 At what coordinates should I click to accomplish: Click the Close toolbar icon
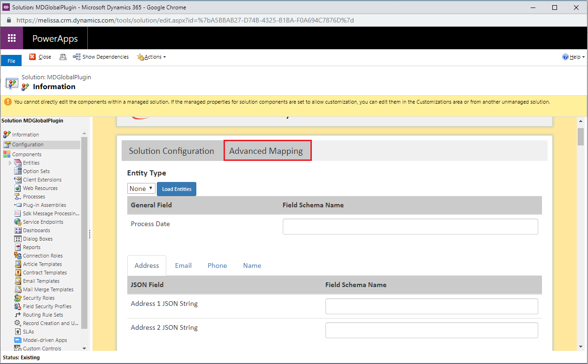pos(32,57)
